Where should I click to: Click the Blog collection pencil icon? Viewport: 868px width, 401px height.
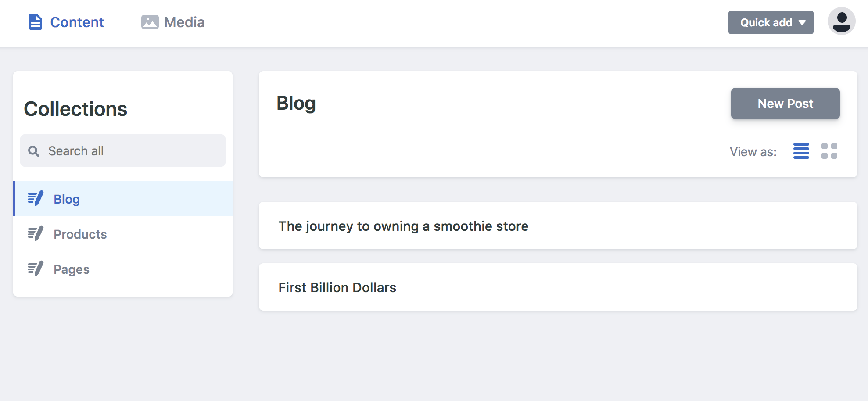36,199
